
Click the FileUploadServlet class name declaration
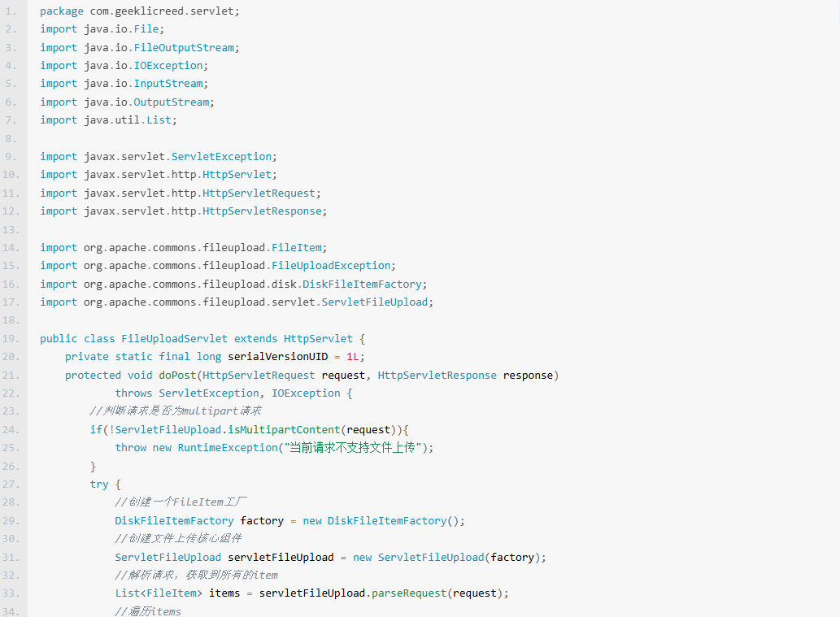(x=174, y=338)
